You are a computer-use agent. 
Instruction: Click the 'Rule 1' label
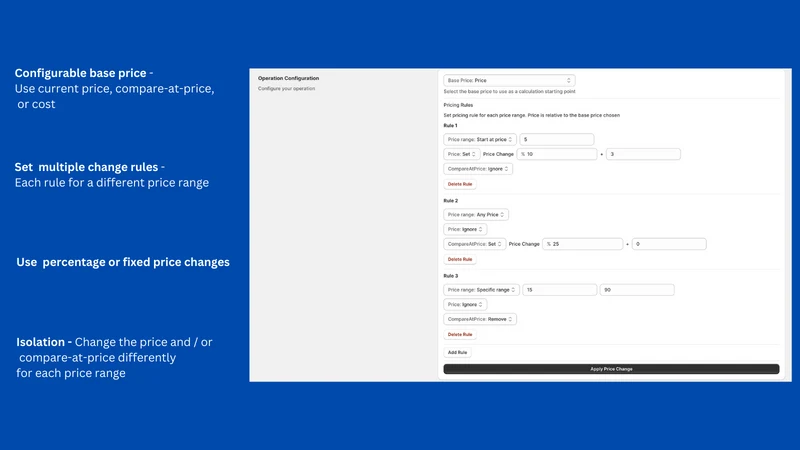click(451, 126)
